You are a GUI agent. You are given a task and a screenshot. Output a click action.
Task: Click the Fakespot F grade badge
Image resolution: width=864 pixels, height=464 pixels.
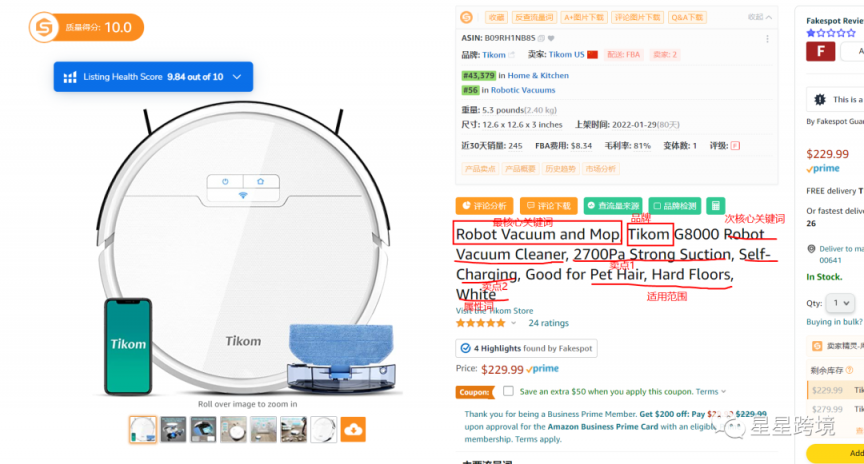pos(820,51)
